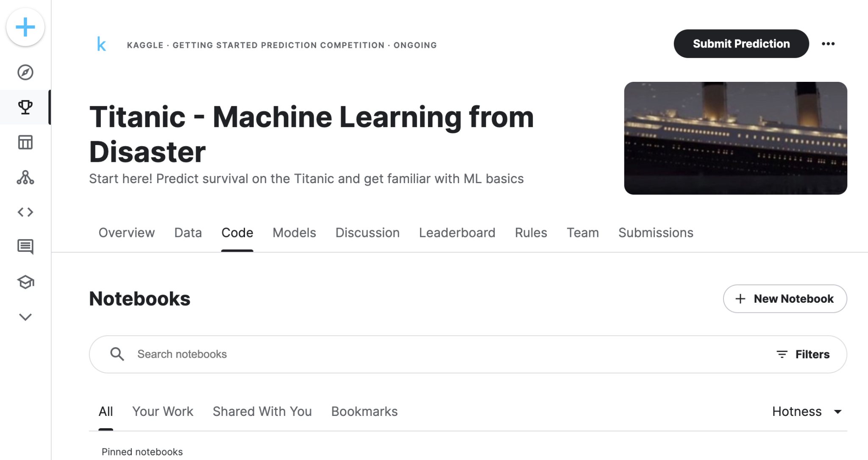Open Learn graduation cap icon

(25, 282)
